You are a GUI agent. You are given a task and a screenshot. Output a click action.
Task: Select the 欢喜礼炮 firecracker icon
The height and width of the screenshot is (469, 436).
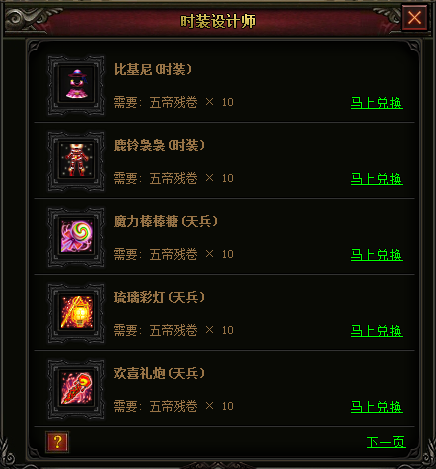(x=76, y=389)
